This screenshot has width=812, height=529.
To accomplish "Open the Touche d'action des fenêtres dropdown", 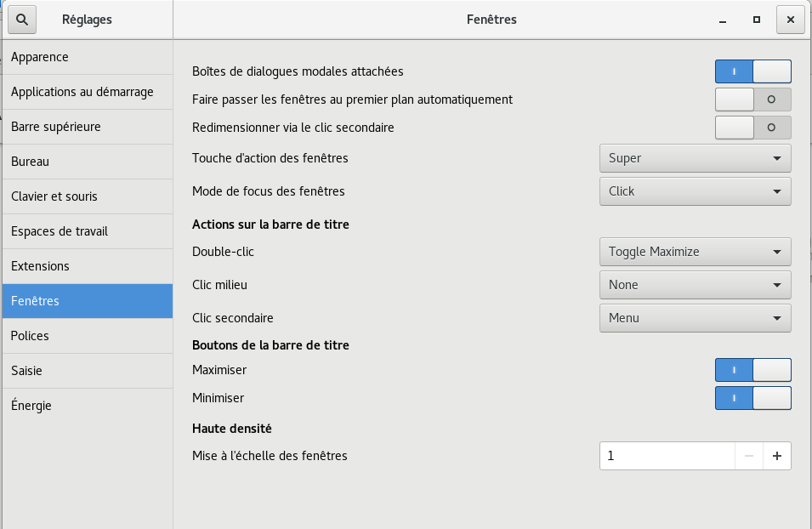I will [695, 158].
